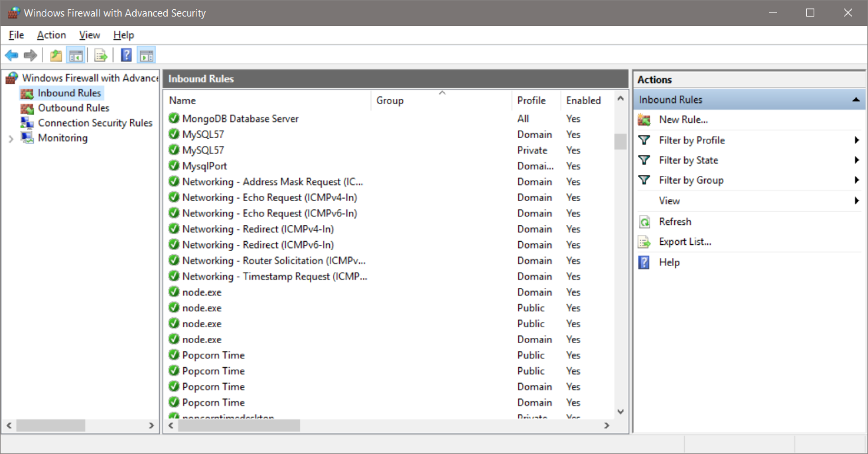Select Networking - Timestamp Request rule
The height and width of the screenshot is (454, 868).
(275, 276)
